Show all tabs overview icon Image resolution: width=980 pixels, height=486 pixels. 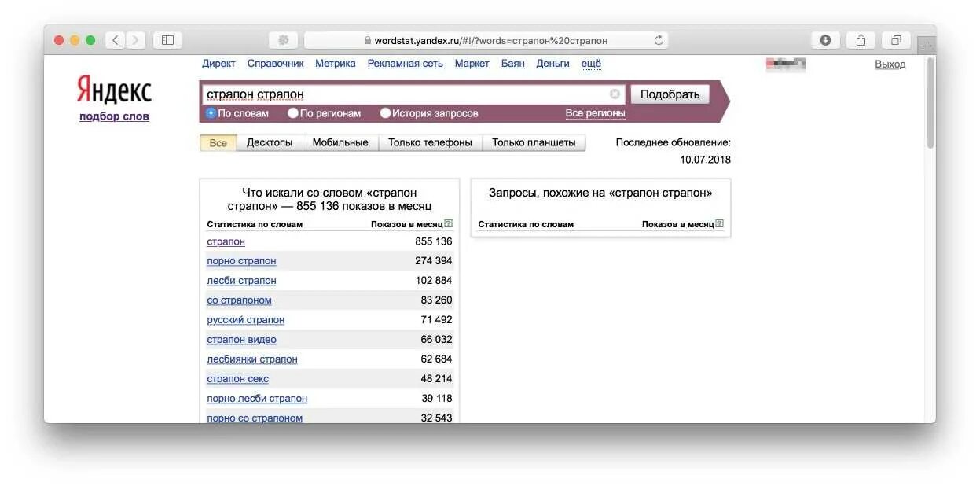896,40
